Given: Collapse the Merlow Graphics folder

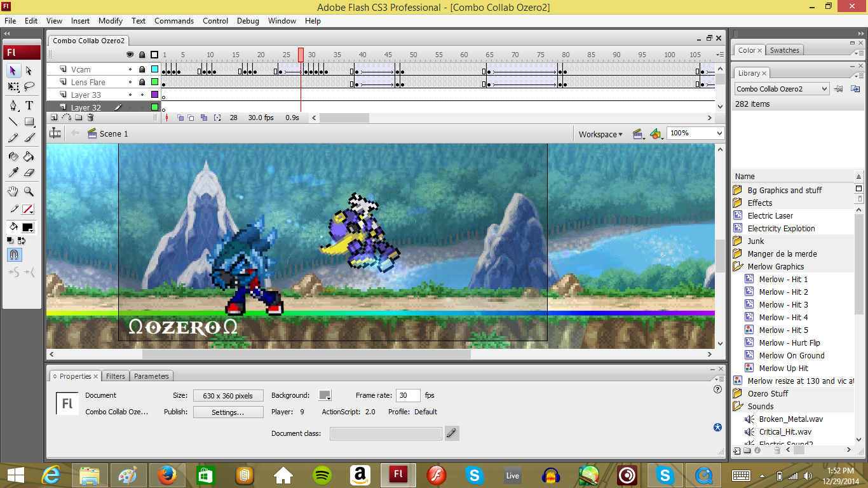Looking at the screenshot, I should (738, 266).
